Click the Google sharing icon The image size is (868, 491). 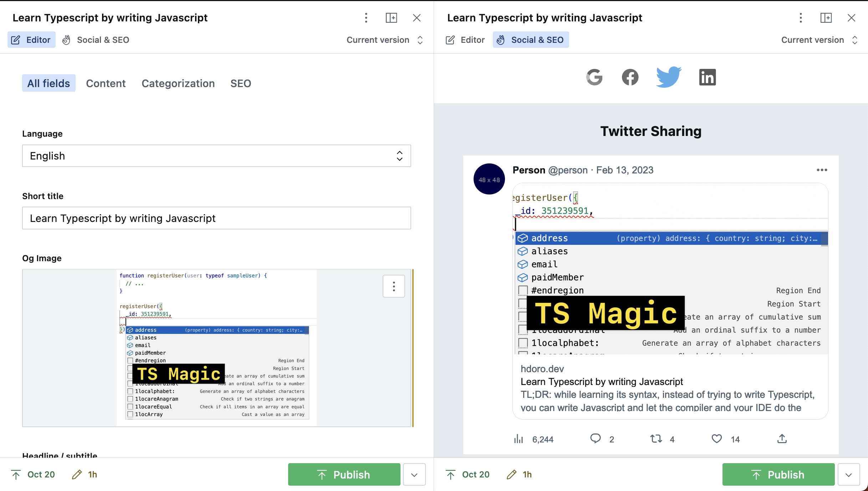pos(594,77)
